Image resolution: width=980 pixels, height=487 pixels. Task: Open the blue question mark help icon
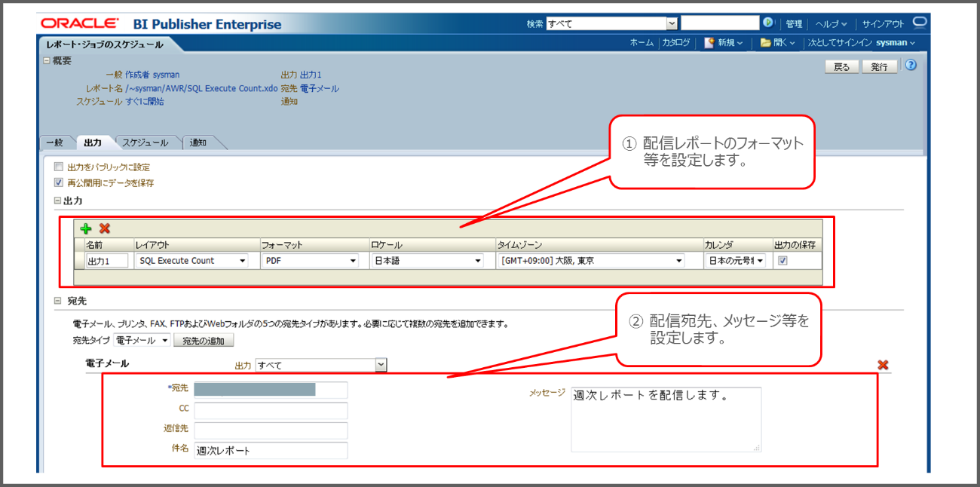pyautogui.click(x=911, y=65)
